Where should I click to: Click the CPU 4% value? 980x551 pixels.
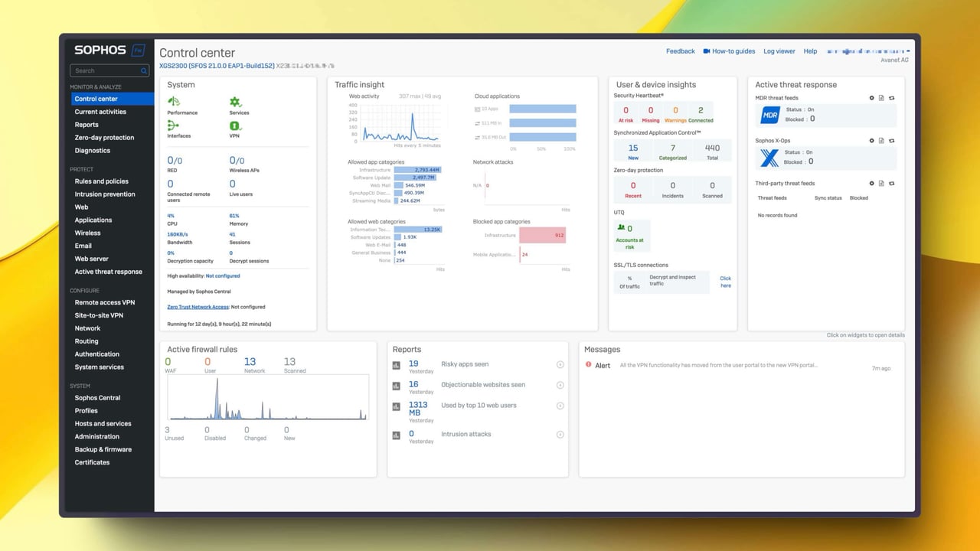(x=171, y=216)
